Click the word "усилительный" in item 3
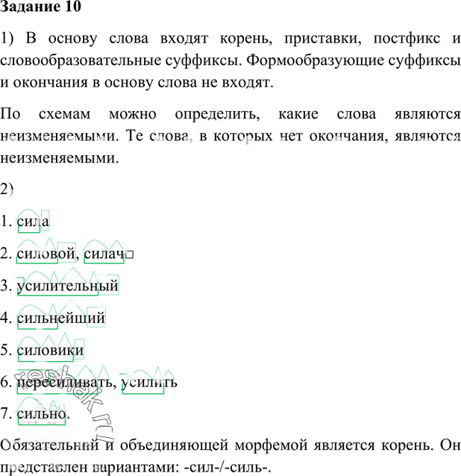 coord(67,286)
